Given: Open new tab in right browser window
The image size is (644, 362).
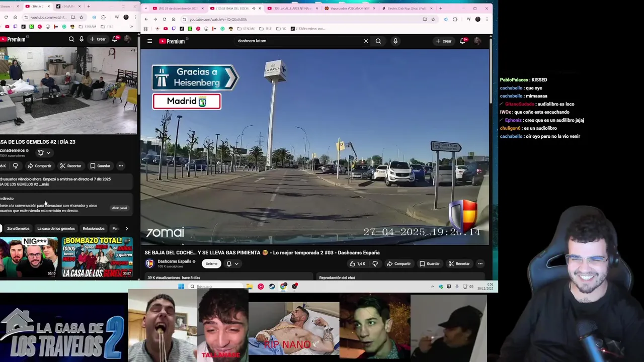Looking at the screenshot, I should pos(441,8).
